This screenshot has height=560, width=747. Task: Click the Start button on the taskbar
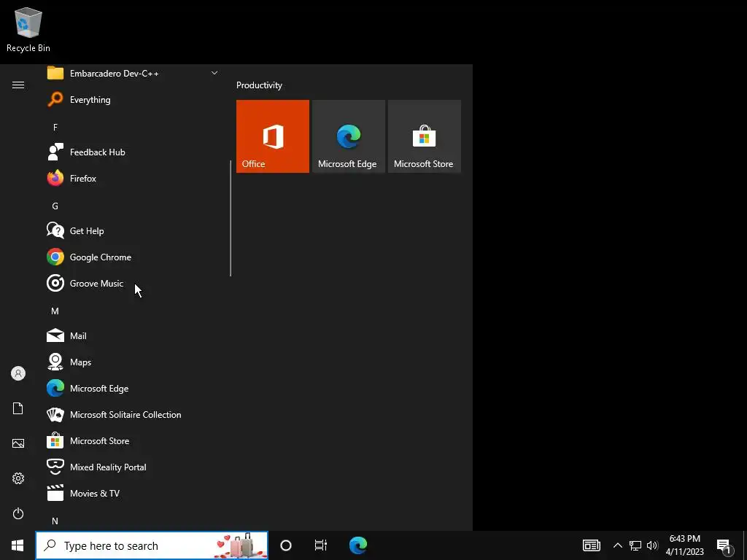[18, 545]
